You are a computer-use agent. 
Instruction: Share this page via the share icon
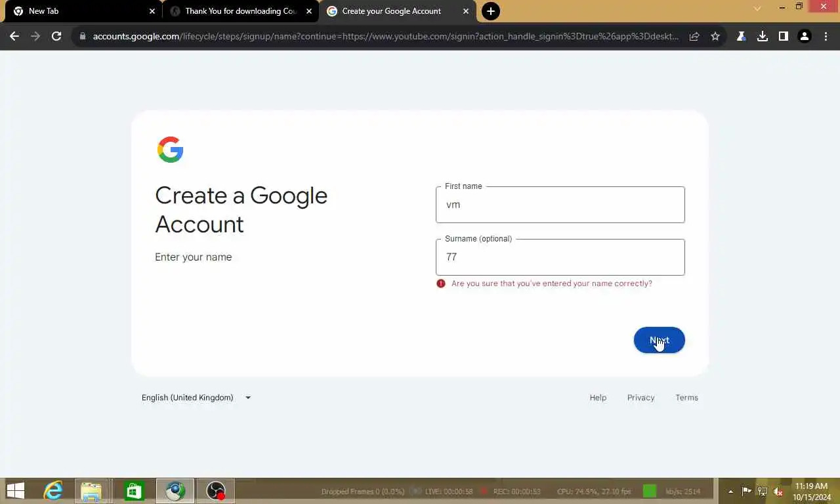point(694,37)
